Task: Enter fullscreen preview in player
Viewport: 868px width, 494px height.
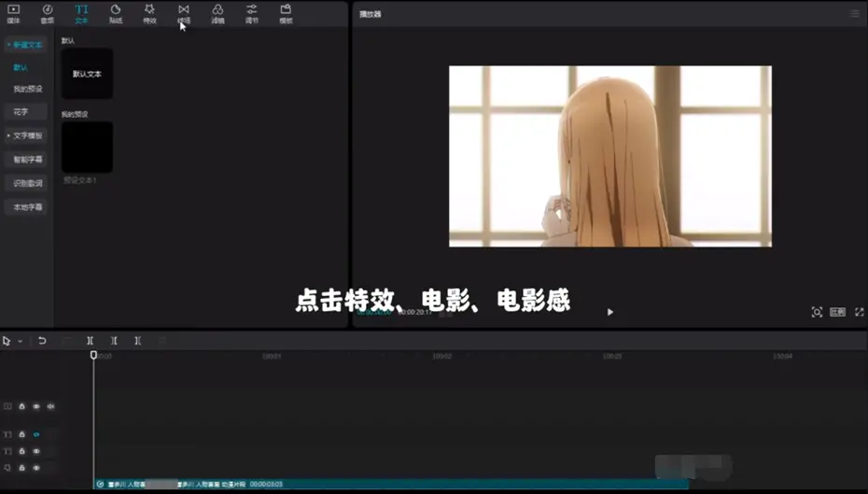Action: 860,312
